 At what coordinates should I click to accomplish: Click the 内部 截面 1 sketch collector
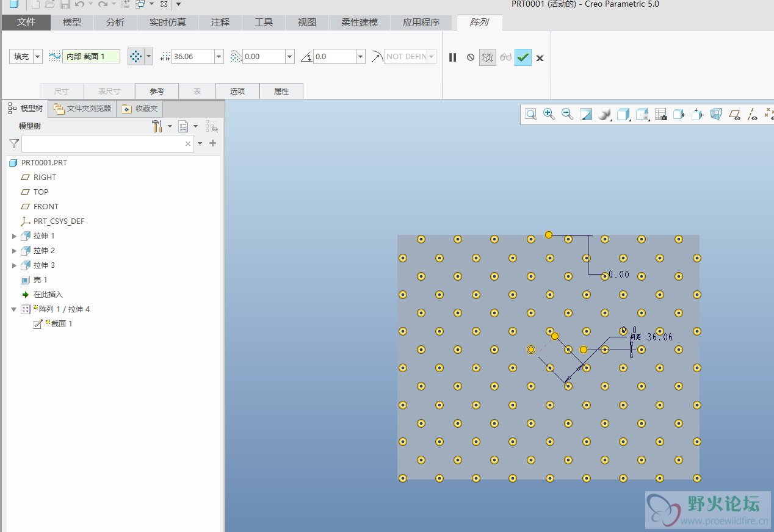[x=91, y=57]
